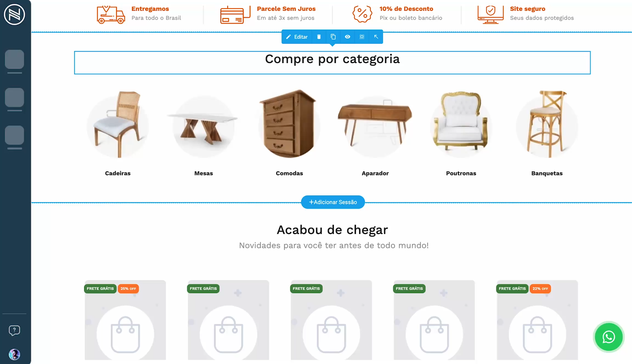Open the N logo at sidebar top

(14, 14)
